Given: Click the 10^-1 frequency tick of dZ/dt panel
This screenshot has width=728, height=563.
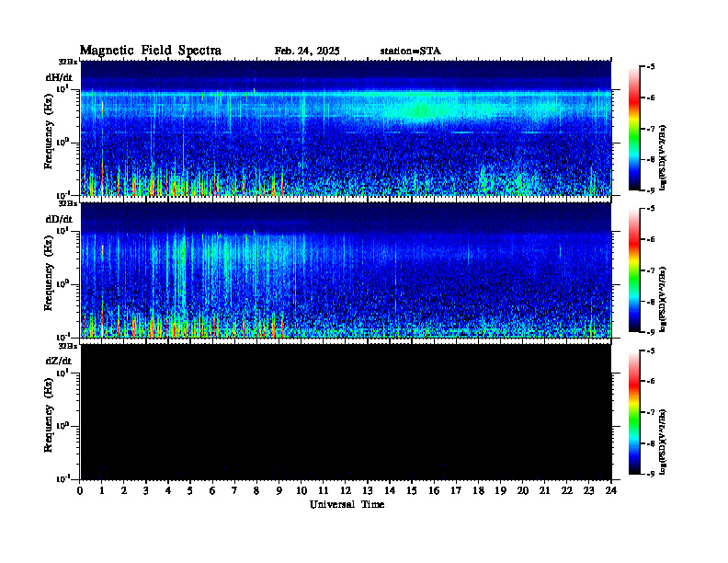Looking at the screenshot, I should pyautogui.click(x=63, y=478).
